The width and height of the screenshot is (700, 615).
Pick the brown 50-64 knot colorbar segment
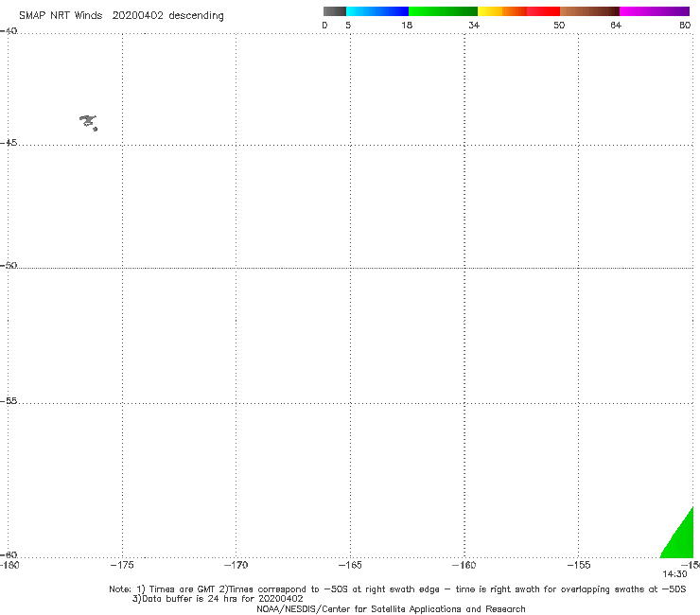click(589, 11)
